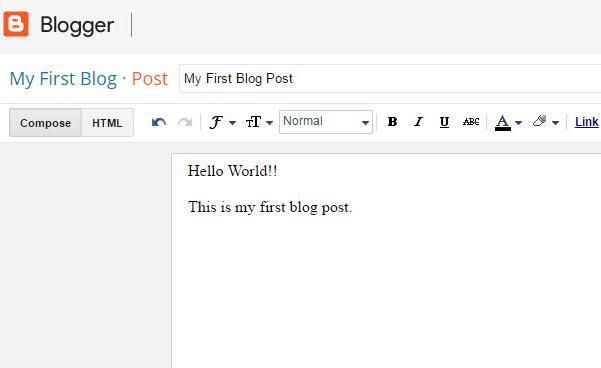Switch to HTML editing mode

click(x=107, y=123)
